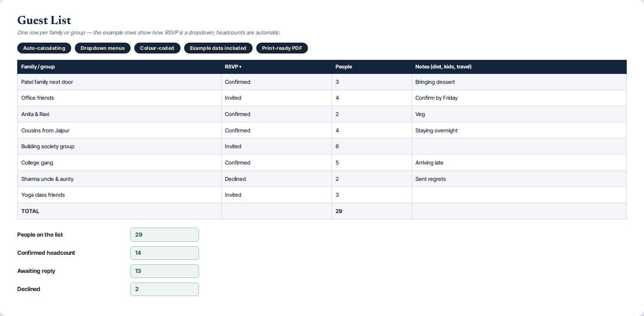Screen dimensions: 644x316
Task: Select the Awaiting reply label
Action: point(36,271)
